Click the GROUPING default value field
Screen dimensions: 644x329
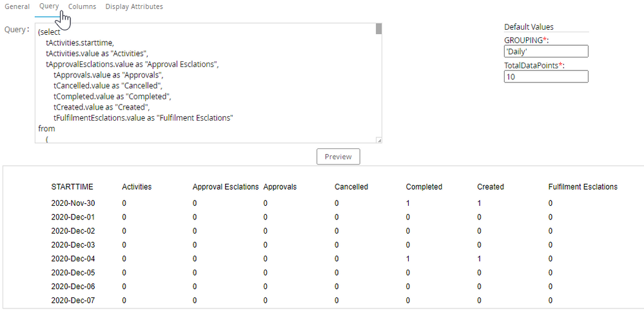click(x=546, y=52)
